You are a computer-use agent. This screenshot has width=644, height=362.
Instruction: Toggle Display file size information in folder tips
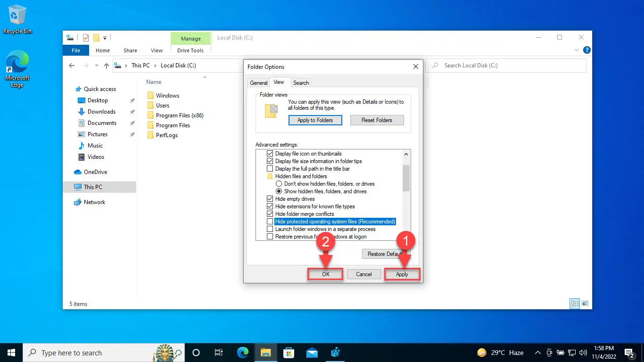click(x=270, y=161)
